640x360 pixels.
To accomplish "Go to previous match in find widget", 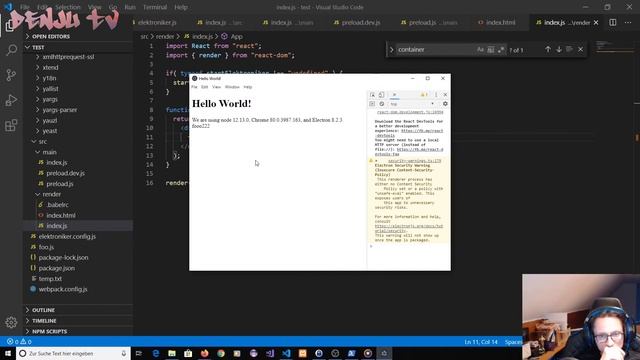I will tap(548, 49).
